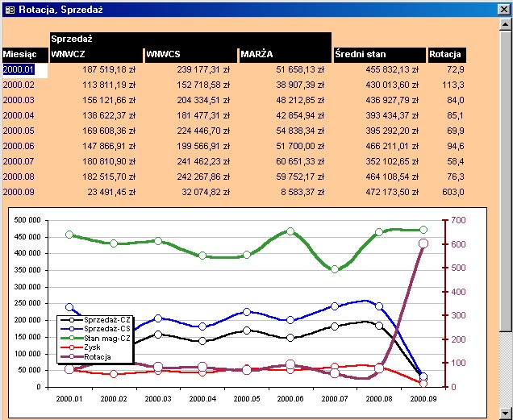
Task: Click the vertical scrollbar thumb
Action: 506,181
